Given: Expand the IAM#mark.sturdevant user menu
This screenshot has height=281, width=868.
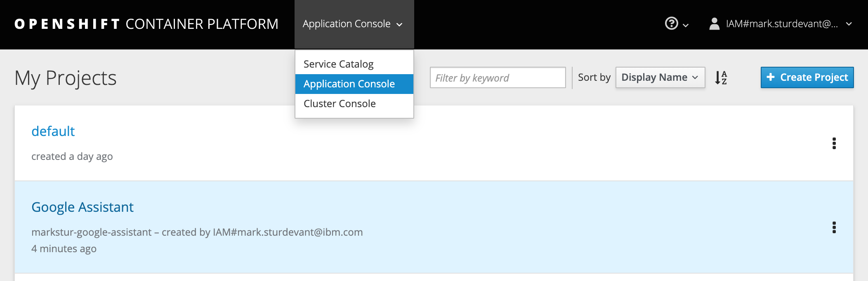Looking at the screenshot, I should (x=781, y=24).
